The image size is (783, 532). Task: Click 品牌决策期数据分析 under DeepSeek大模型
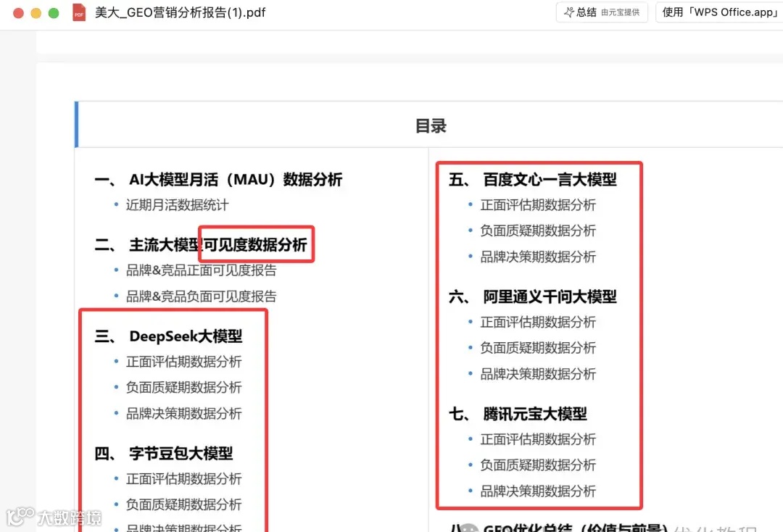tap(183, 413)
